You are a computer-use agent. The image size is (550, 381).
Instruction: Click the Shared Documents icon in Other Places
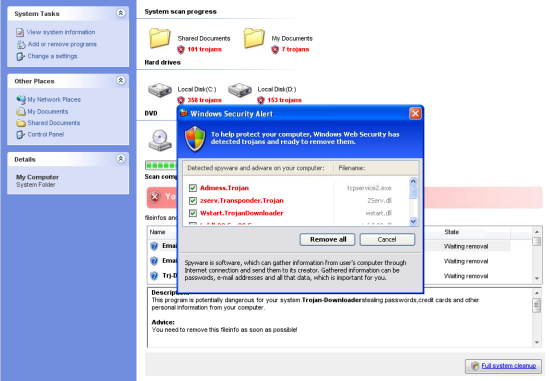point(21,123)
